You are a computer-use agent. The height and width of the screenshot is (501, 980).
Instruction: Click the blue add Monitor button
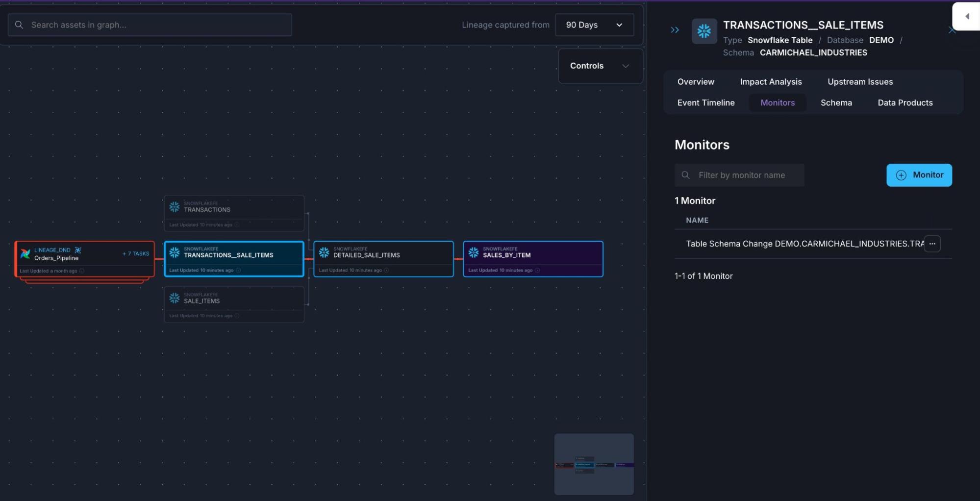[x=919, y=175]
